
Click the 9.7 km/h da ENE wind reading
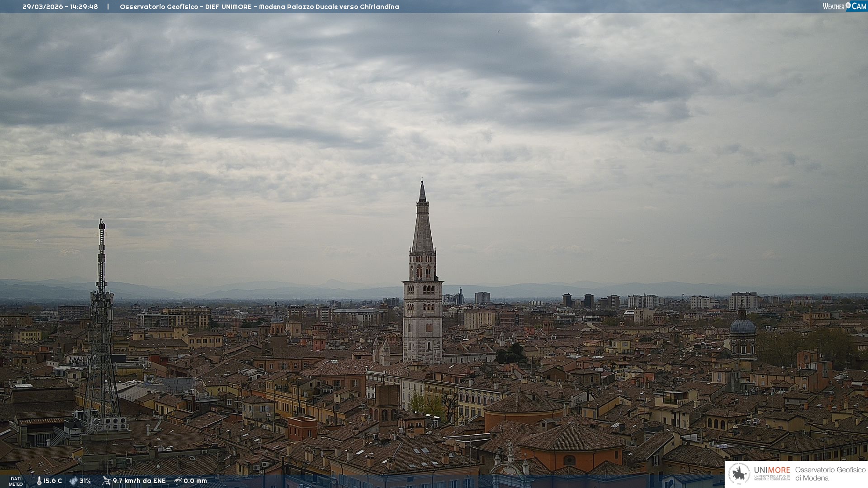pyautogui.click(x=139, y=481)
